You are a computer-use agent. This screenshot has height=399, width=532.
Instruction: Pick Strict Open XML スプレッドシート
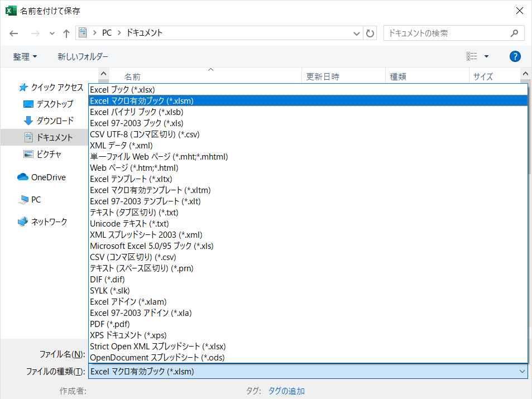tap(308, 347)
